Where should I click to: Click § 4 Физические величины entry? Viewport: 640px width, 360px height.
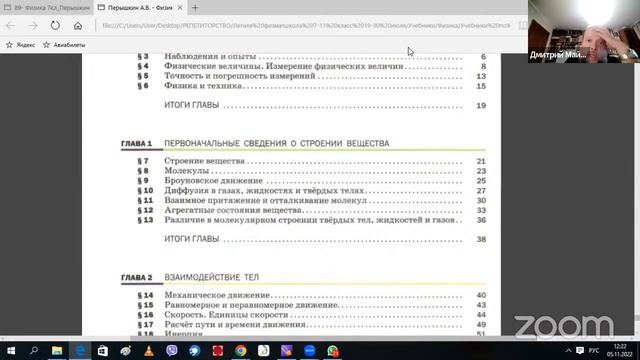tap(311, 66)
